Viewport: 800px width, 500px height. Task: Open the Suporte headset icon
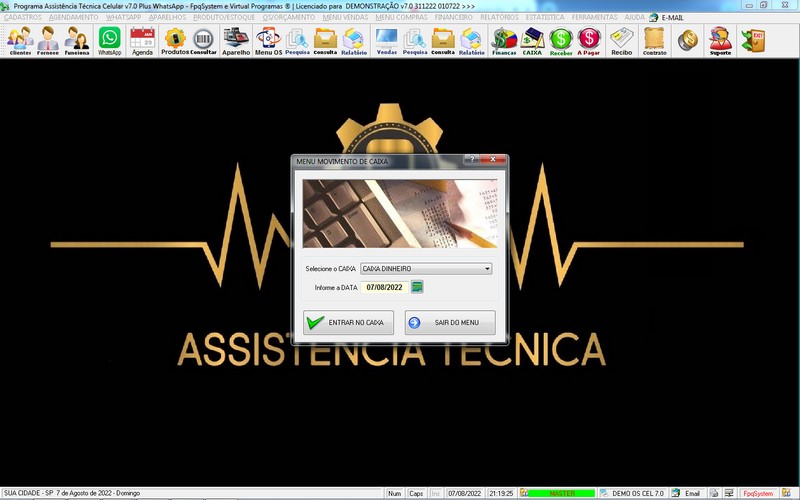tap(720, 41)
